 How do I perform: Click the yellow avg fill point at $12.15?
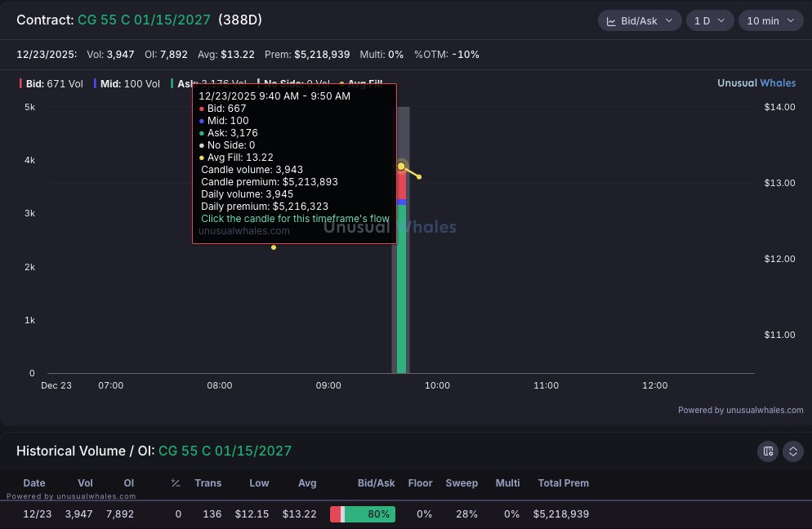coord(274,247)
